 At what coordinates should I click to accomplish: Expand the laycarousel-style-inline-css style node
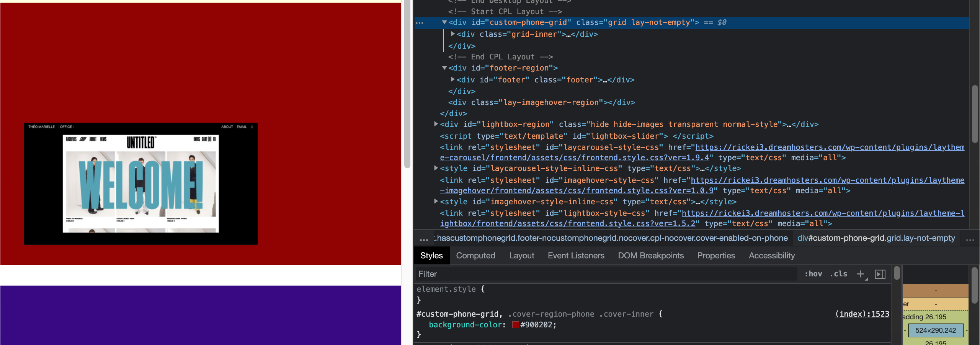click(436, 168)
